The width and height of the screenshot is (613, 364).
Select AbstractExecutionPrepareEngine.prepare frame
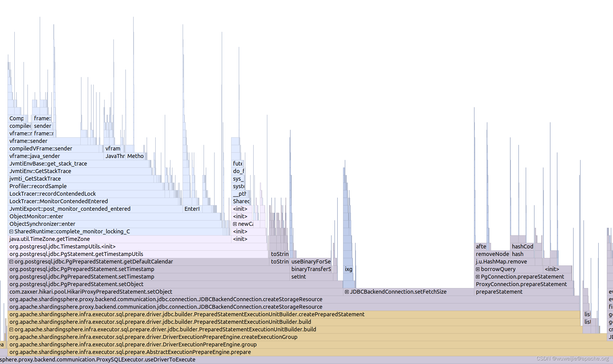[310, 352]
